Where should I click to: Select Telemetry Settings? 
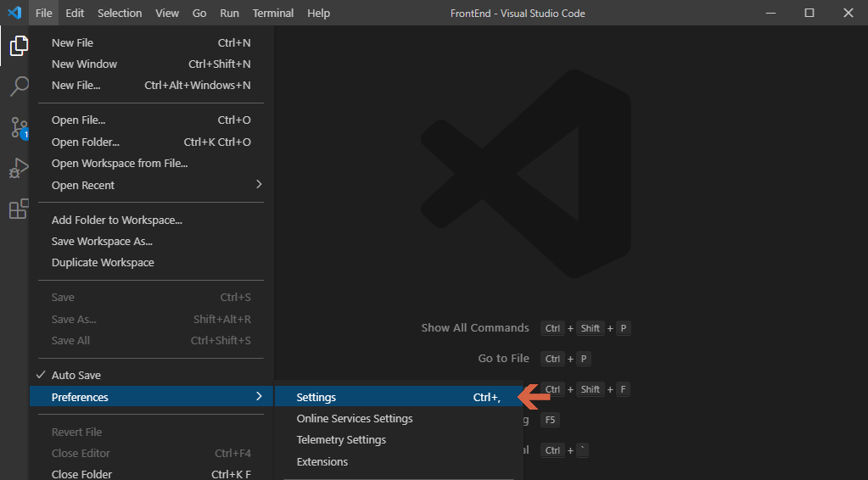(399, 439)
